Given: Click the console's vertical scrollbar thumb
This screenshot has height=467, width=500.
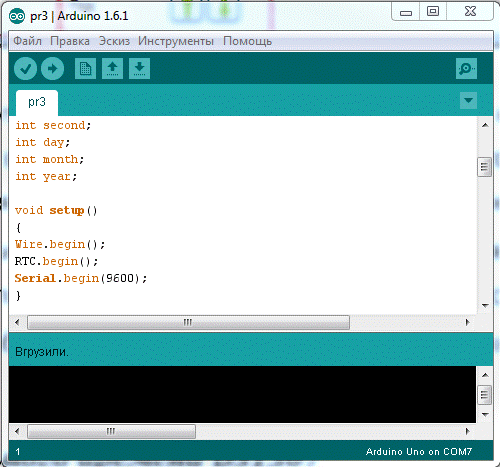Looking at the screenshot, I should tap(484, 395).
